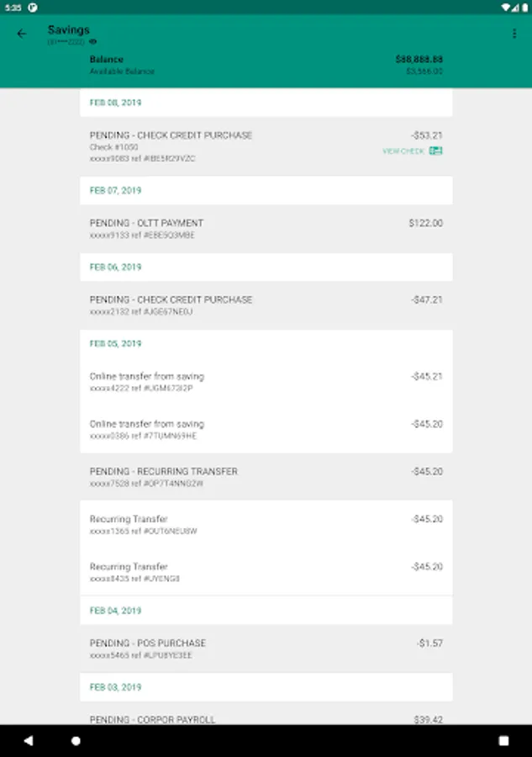Image resolution: width=532 pixels, height=757 pixels.
Task: Tap the Savings account title
Action: click(x=68, y=29)
